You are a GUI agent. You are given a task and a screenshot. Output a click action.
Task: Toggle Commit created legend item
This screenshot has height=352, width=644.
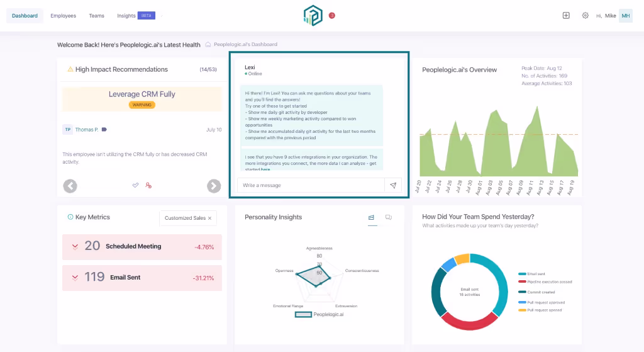[536, 292]
